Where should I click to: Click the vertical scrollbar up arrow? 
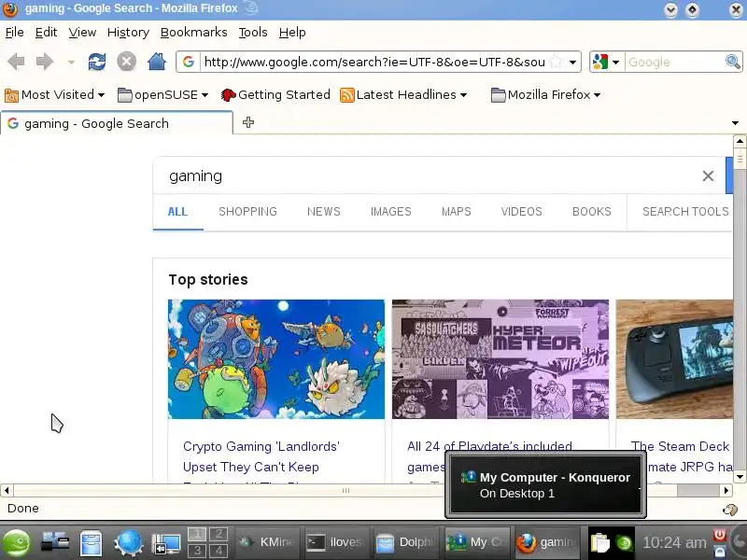tap(740, 141)
